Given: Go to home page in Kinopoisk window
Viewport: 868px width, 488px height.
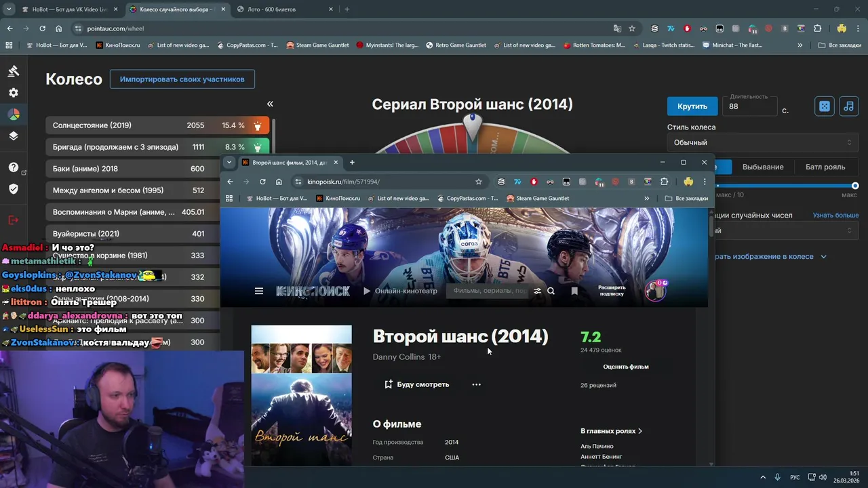Looking at the screenshot, I should pyautogui.click(x=279, y=182).
